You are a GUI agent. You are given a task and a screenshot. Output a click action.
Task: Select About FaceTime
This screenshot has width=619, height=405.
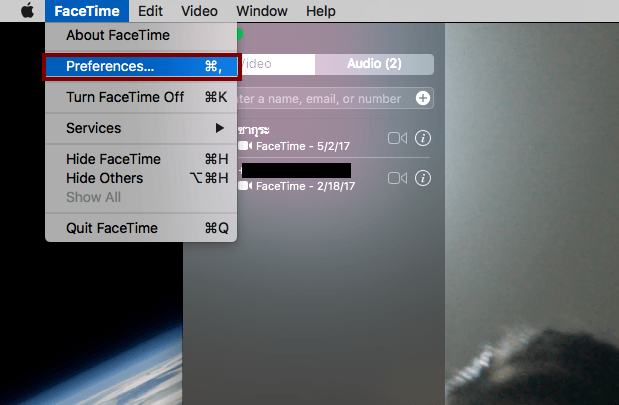(x=141, y=35)
